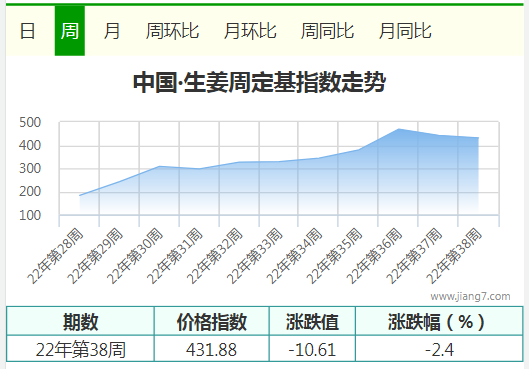Click the peak chart point at week 36
The height and width of the screenshot is (369, 529).
click(x=398, y=129)
